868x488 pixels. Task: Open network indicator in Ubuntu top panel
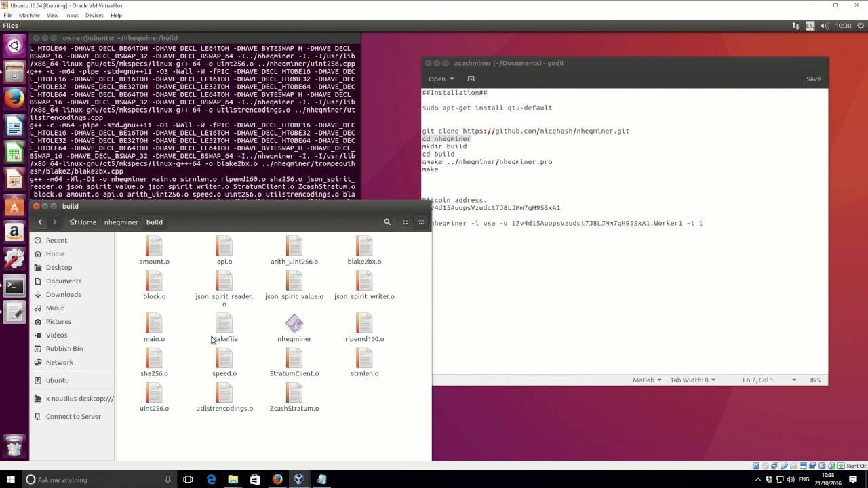pos(795,26)
